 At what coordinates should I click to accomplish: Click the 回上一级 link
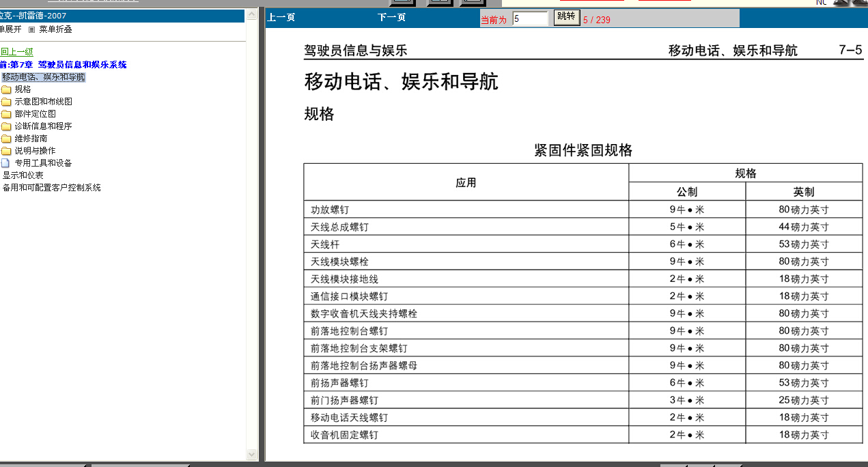(x=16, y=52)
